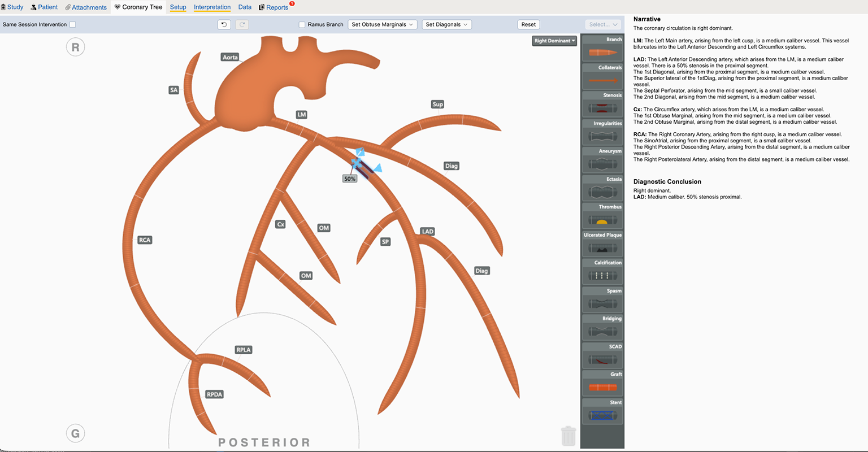Switch to the Interpretation tab
The width and height of the screenshot is (868, 452).
point(212,7)
